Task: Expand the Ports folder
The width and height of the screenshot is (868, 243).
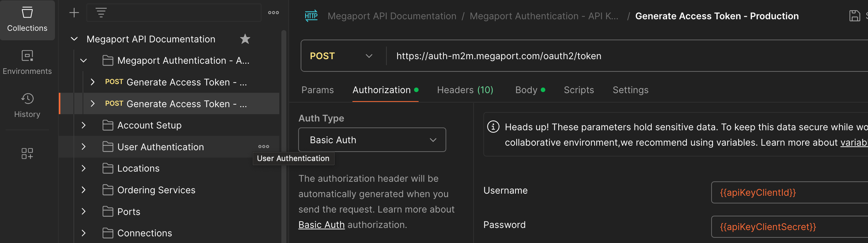Action: [84, 211]
